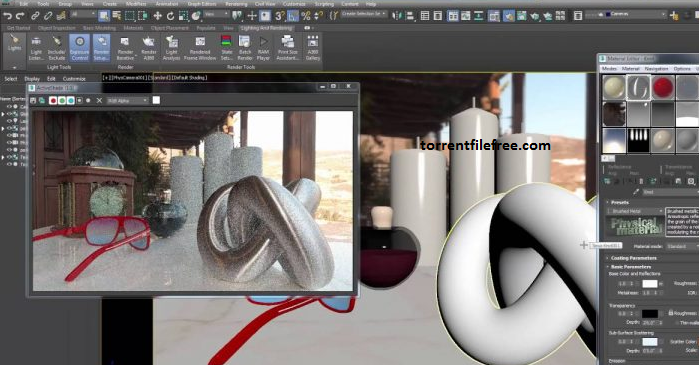Click the Batch Render button
The height and width of the screenshot is (365, 699).
(245, 48)
